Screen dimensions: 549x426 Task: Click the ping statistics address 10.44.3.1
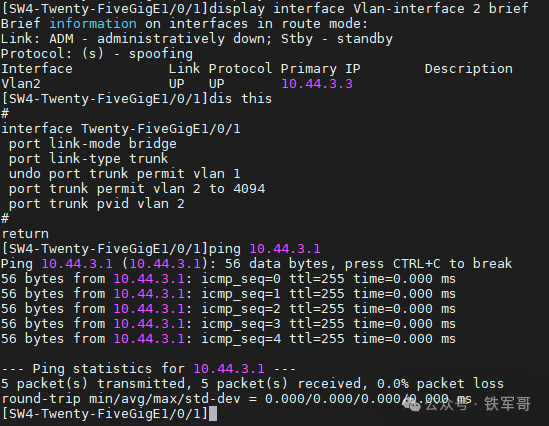click(229, 369)
